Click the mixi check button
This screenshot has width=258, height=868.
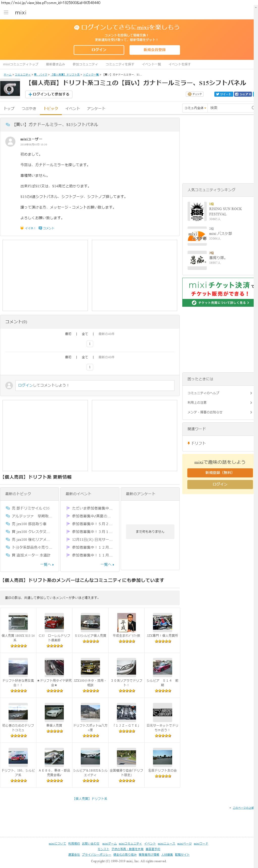click(195, 94)
